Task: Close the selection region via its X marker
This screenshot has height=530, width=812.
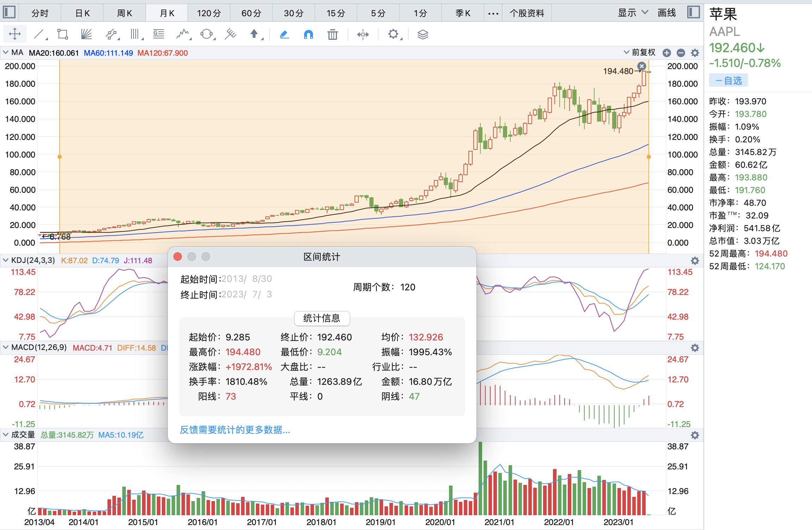Action: click(x=642, y=66)
